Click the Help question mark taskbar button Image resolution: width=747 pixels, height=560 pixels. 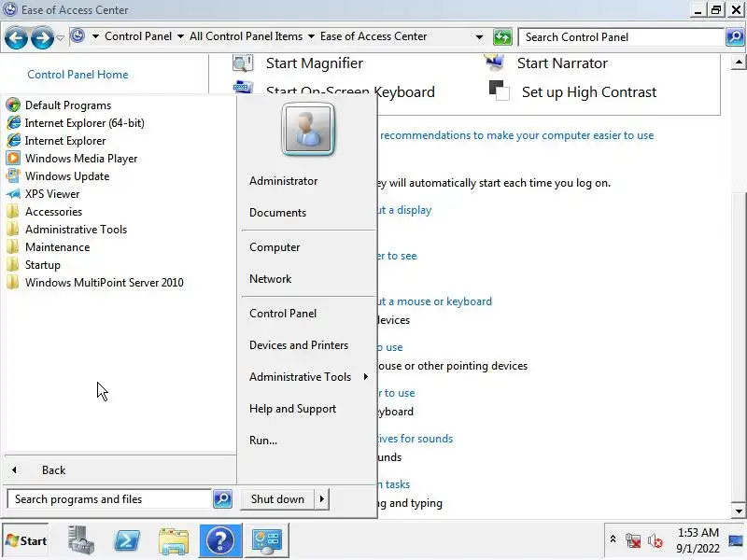coord(220,540)
